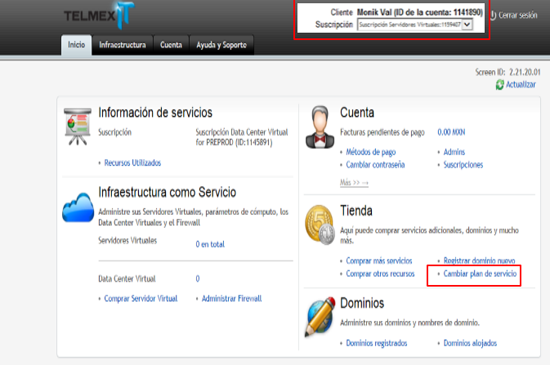Click the Infraestructura como Servicio heading

[167, 192]
